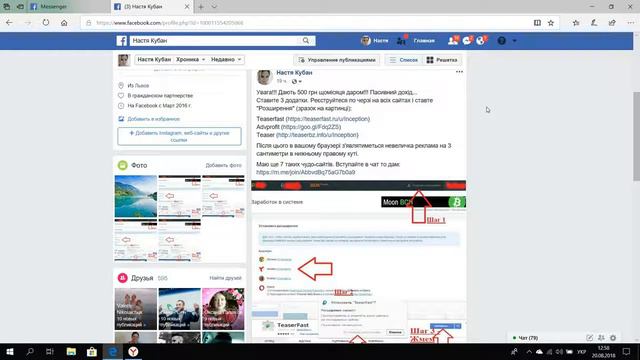Open the favorites hub icon
The width and height of the screenshot is (640, 360).
(x=576, y=23)
